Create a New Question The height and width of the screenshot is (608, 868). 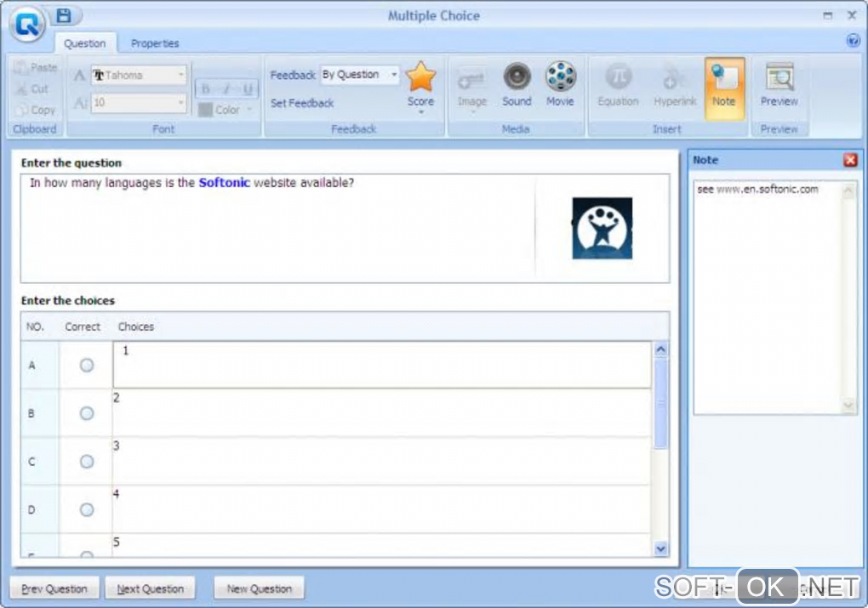[x=259, y=588]
